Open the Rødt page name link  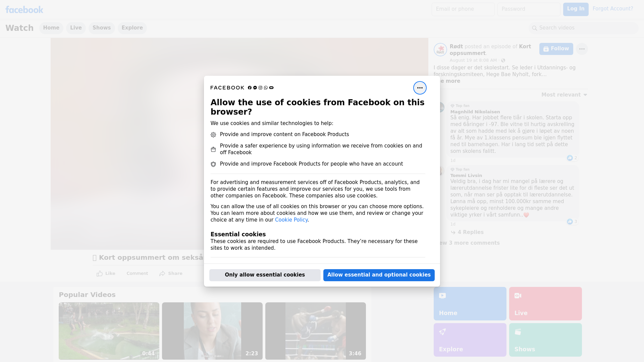(456, 47)
